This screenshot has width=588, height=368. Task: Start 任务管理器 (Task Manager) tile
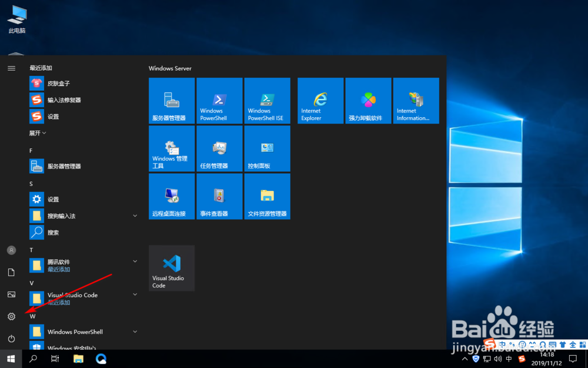[x=219, y=148]
